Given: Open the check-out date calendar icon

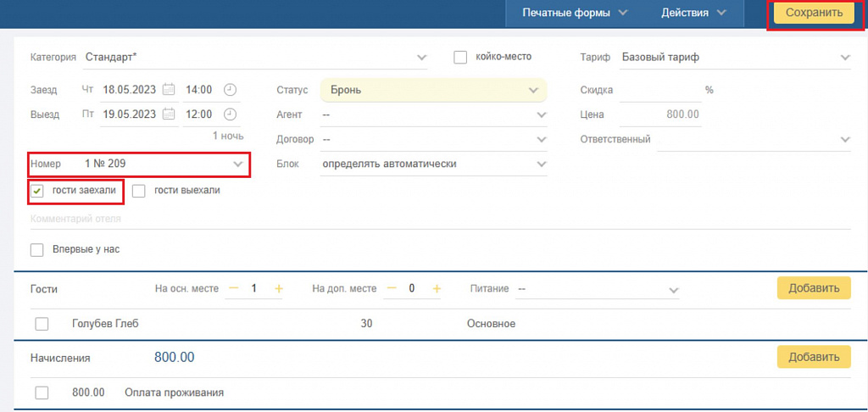Looking at the screenshot, I should coord(170,114).
